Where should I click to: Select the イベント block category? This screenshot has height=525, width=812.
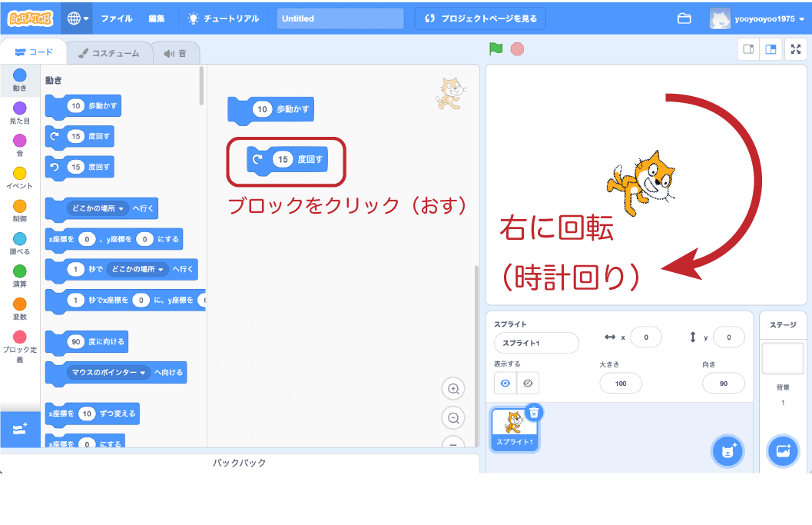20,178
